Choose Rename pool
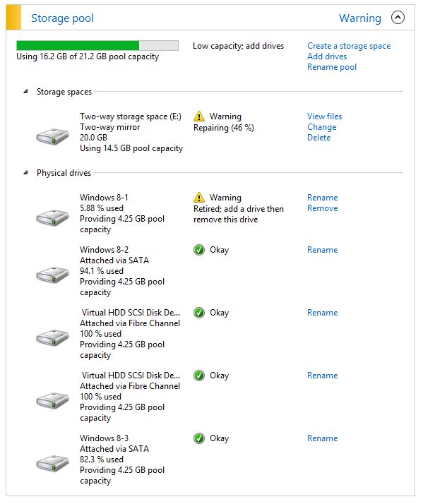 click(332, 67)
